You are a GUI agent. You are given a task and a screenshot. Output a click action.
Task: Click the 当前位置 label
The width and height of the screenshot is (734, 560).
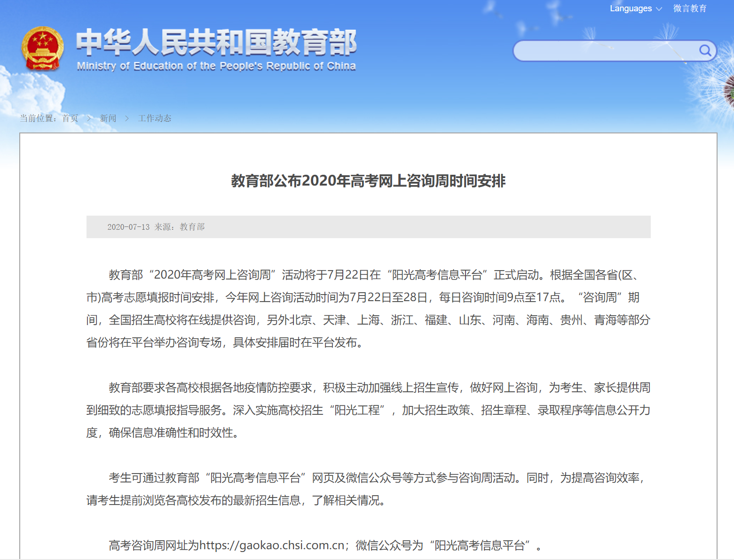point(39,118)
